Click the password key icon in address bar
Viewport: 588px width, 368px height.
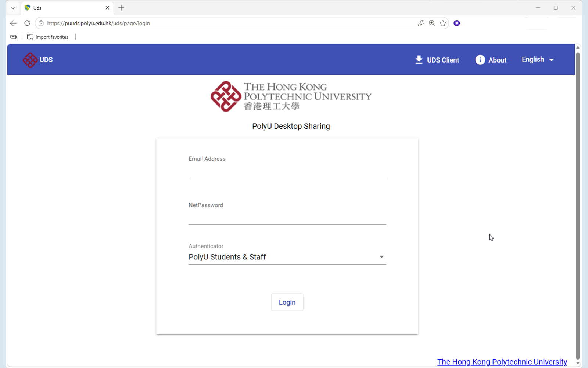pos(421,23)
